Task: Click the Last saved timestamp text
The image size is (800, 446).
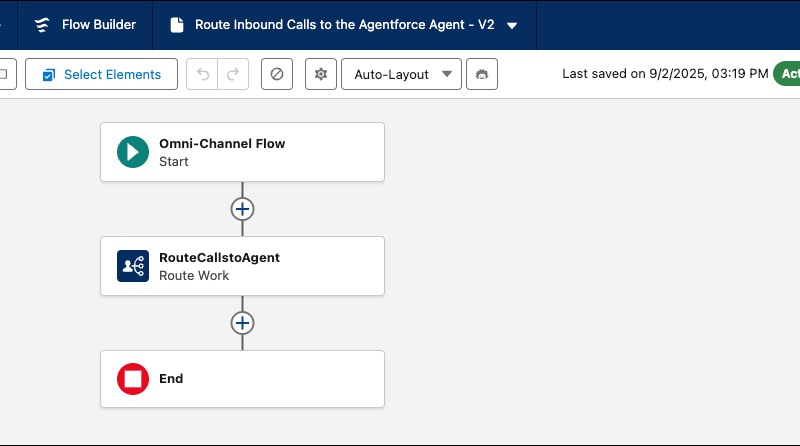Action: click(x=665, y=73)
